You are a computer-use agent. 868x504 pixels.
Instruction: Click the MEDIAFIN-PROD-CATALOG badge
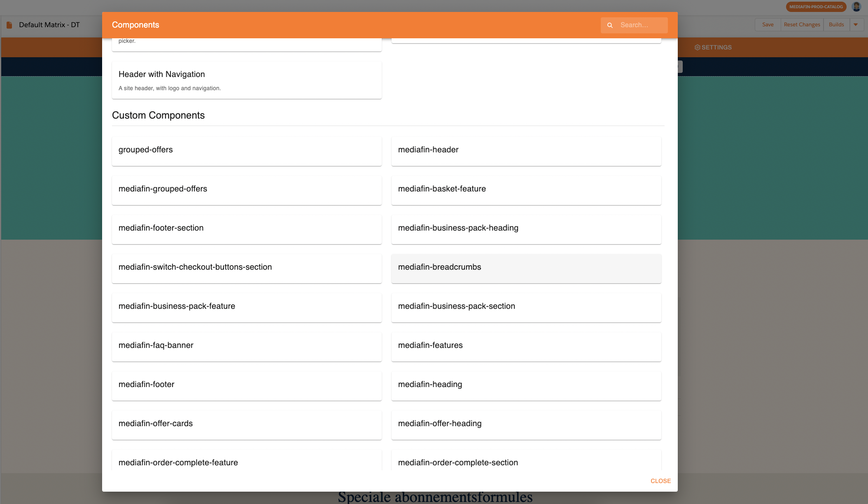pyautogui.click(x=816, y=7)
